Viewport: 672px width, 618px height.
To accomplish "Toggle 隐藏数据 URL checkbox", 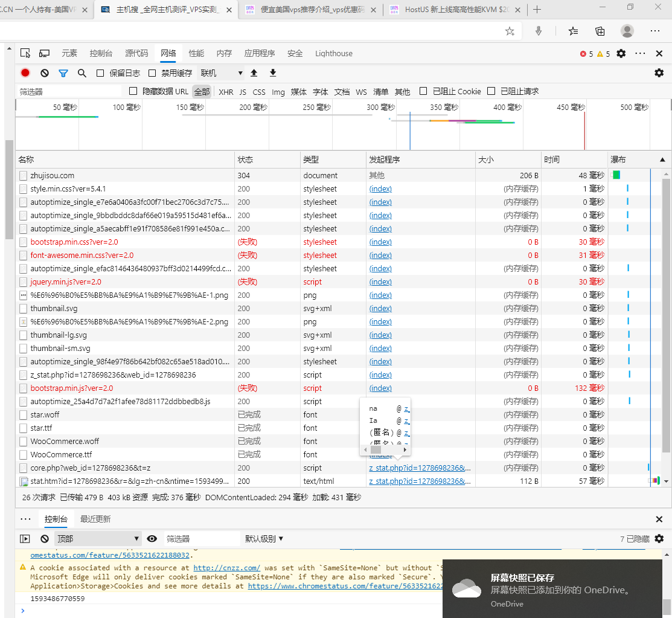I will 133,91.
